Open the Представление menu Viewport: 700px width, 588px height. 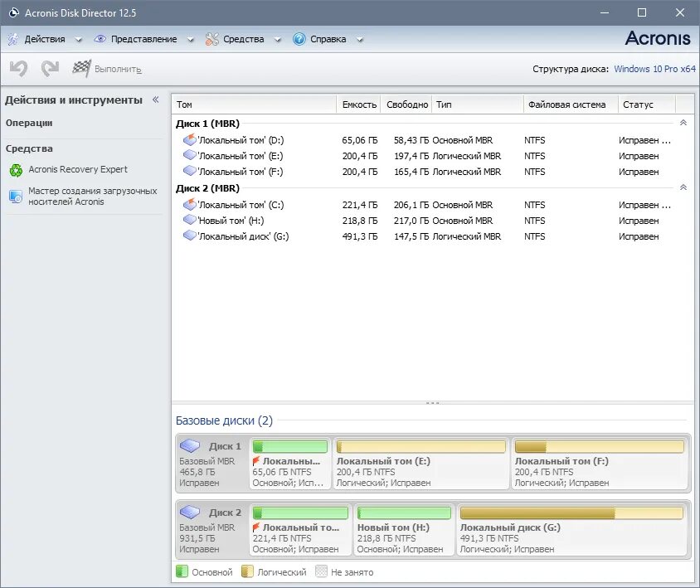point(143,39)
